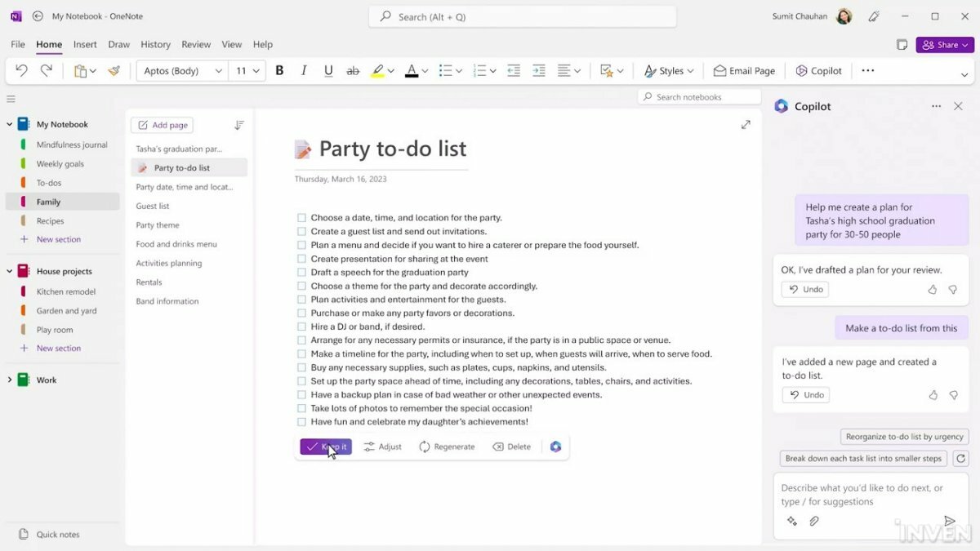Check 'Hire a DJ or band' checkbox
Image resolution: width=980 pixels, height=551 pixels.
click(301, 327)
